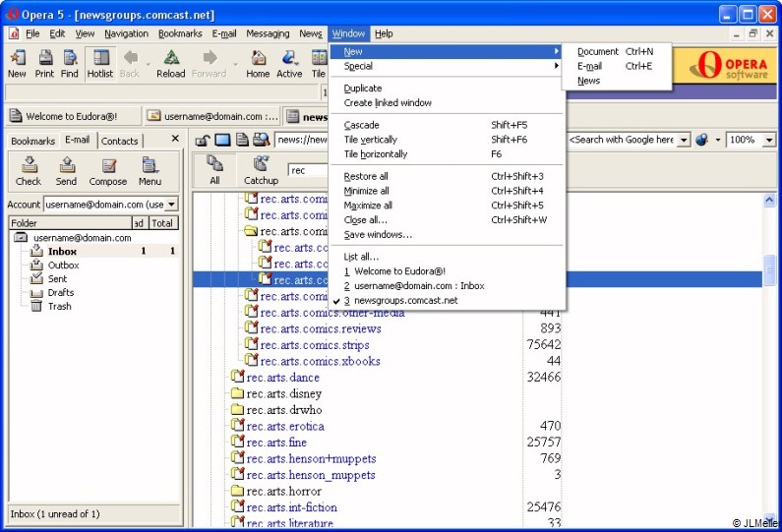The width and height of the screenshot is (782, 532).
Task: Open rec.arts.fine newsgroup link
Action: [276, 443]
